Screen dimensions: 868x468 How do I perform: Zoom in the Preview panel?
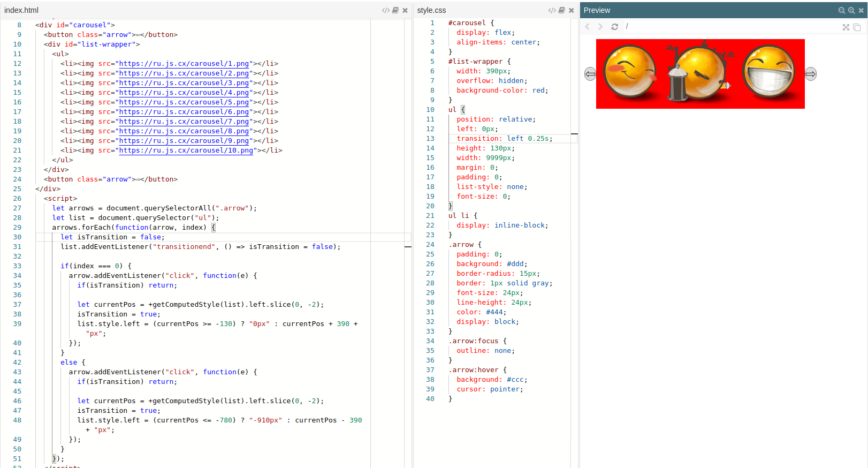851,10
